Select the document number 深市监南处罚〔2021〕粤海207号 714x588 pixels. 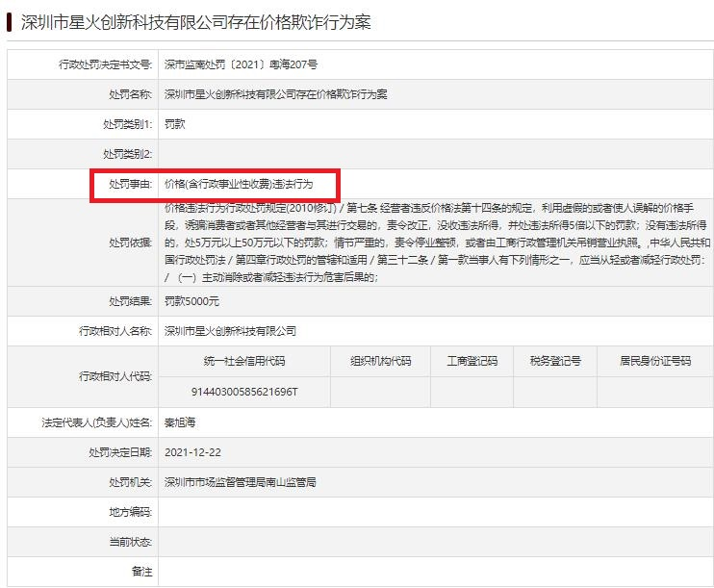point(241,64)
